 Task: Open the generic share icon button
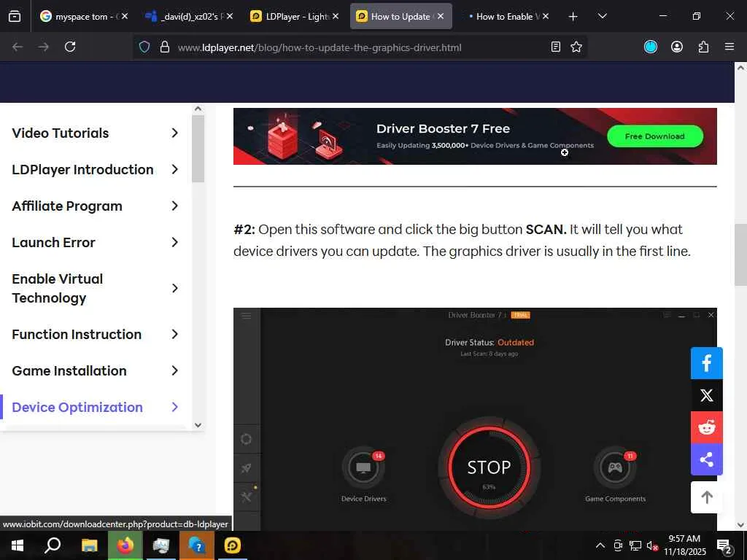(706, 459)
